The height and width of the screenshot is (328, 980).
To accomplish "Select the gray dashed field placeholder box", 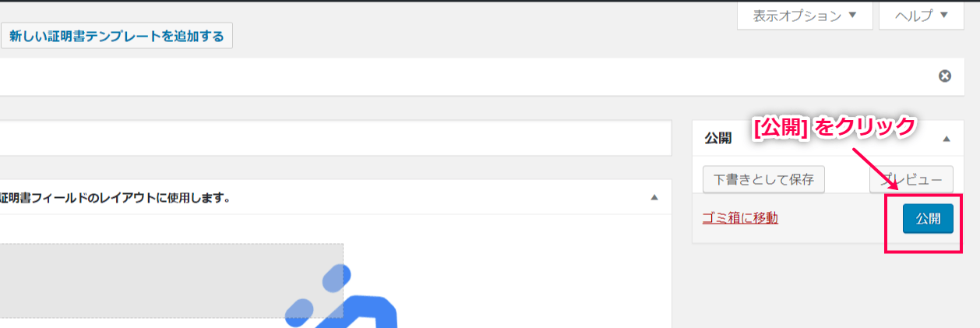I will (x=171, y=280).
